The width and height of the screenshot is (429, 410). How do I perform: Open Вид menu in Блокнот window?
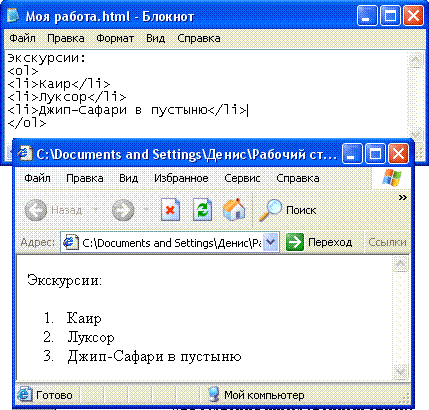pos(156,38)
